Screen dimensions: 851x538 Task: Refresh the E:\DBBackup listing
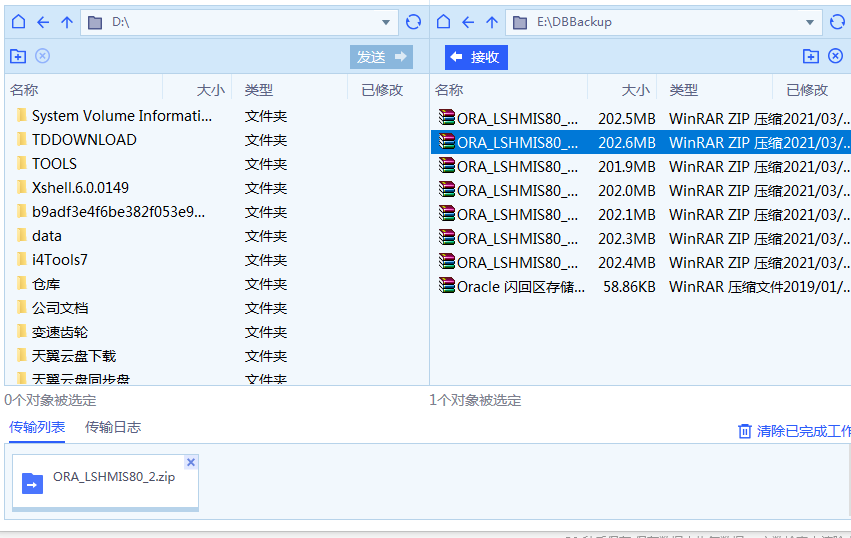(x=838, y=22)
